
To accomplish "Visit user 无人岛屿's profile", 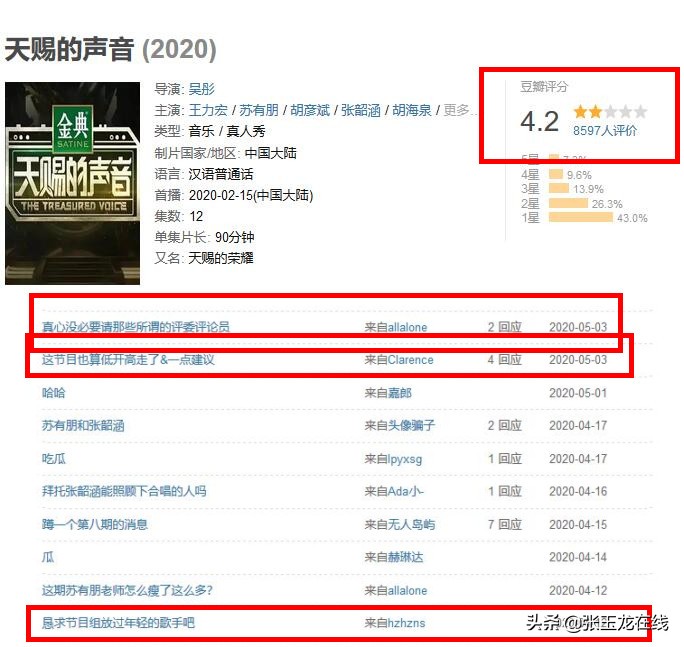I will (x=411, y=524).
